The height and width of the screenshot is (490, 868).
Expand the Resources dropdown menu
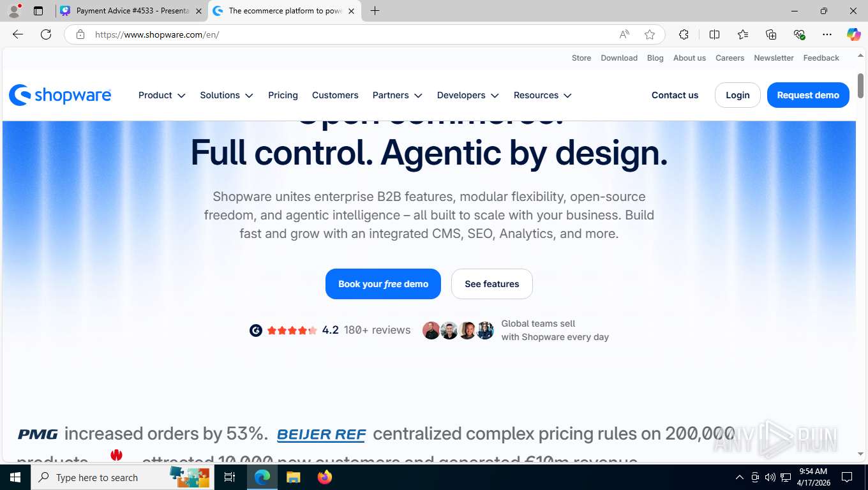click(542, 95)
